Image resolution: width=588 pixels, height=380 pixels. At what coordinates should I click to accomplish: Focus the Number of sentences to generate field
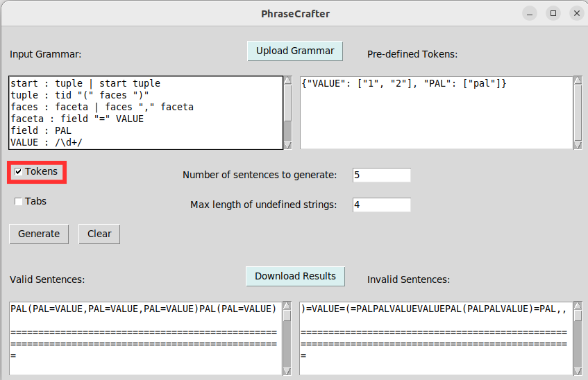coord(381,175)
